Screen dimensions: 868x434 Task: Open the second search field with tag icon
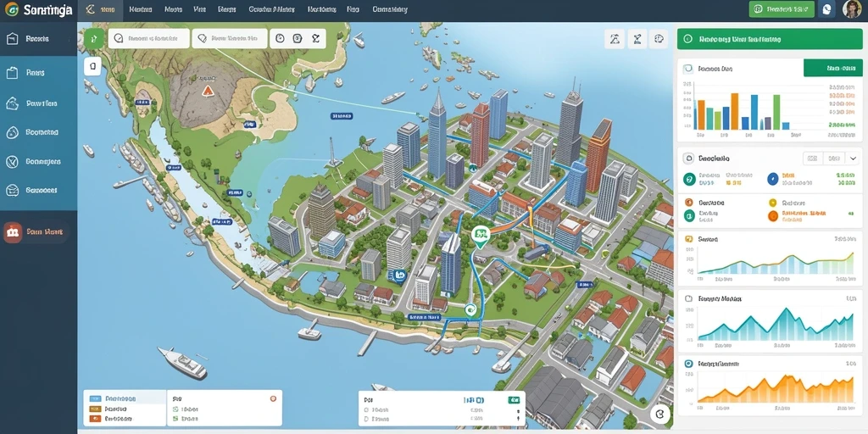tap(229, 38)
